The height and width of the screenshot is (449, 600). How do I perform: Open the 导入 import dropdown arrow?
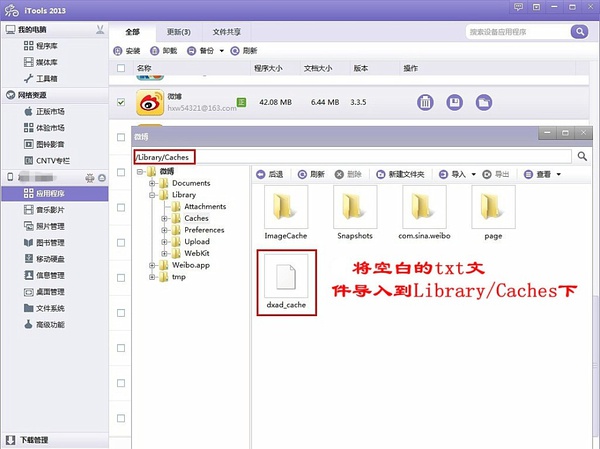pyautogui.click(x=473, y=175)
